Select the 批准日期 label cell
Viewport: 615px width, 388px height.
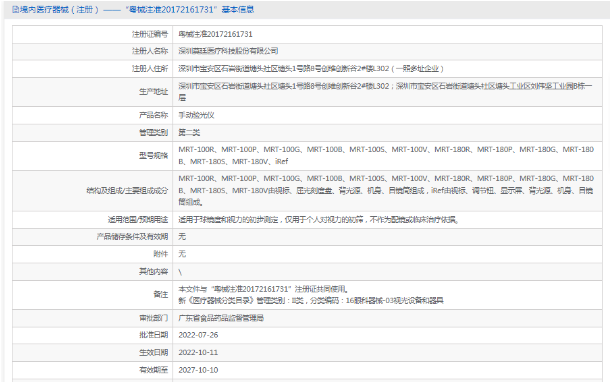93,335
